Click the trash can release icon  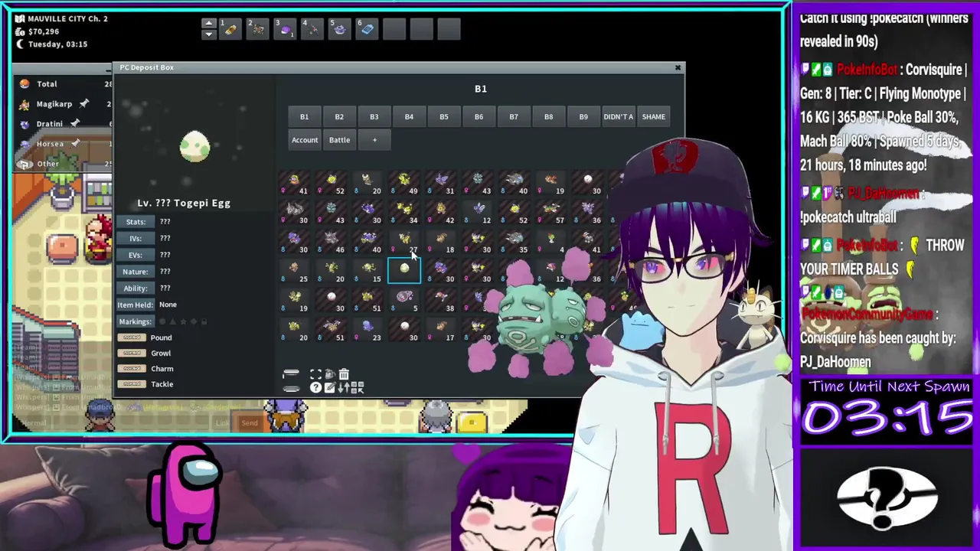[344, 374]
